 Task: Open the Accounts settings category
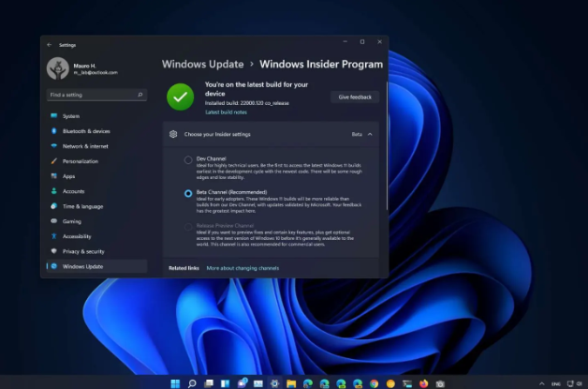(96, 191)
